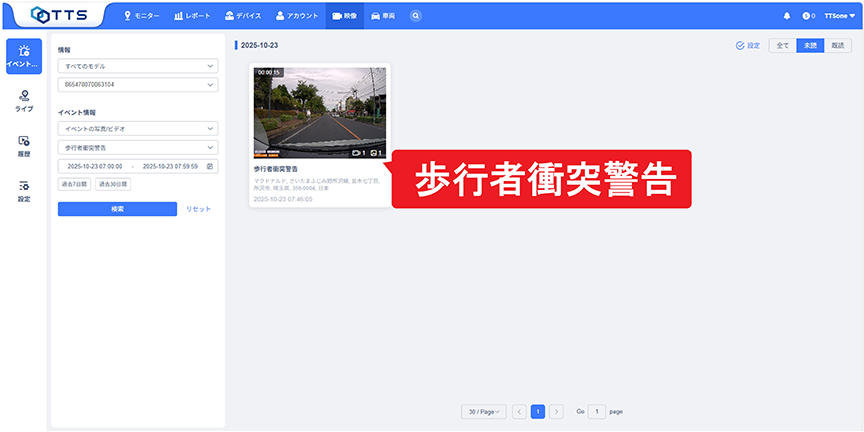This screenshot has width=864, height=432.
Task: Click the search magnifier icon in top bar
Action: [415, 16]
